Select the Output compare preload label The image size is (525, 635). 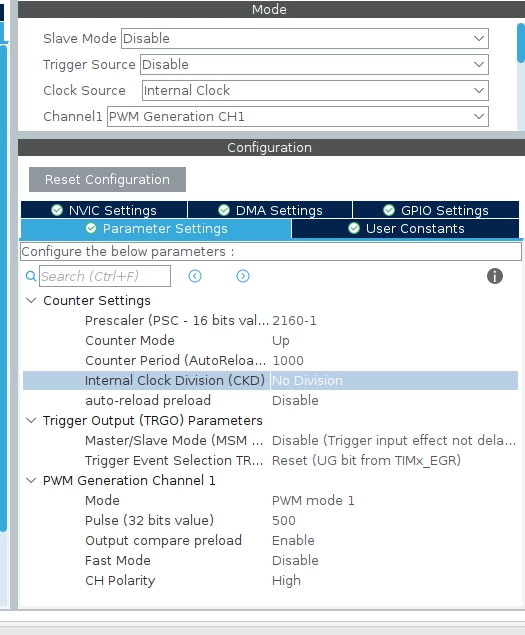click(163, 541)
